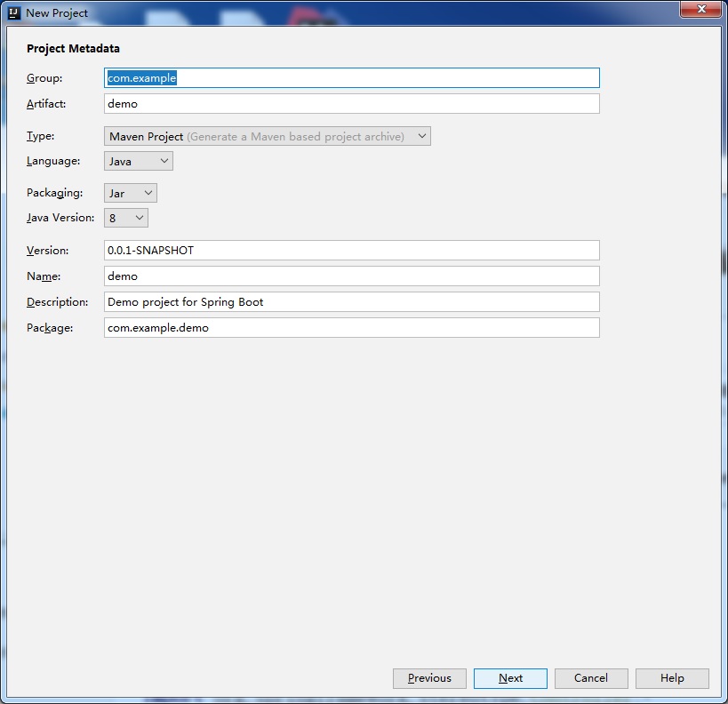Click the Description label

(x=57, y=302)
